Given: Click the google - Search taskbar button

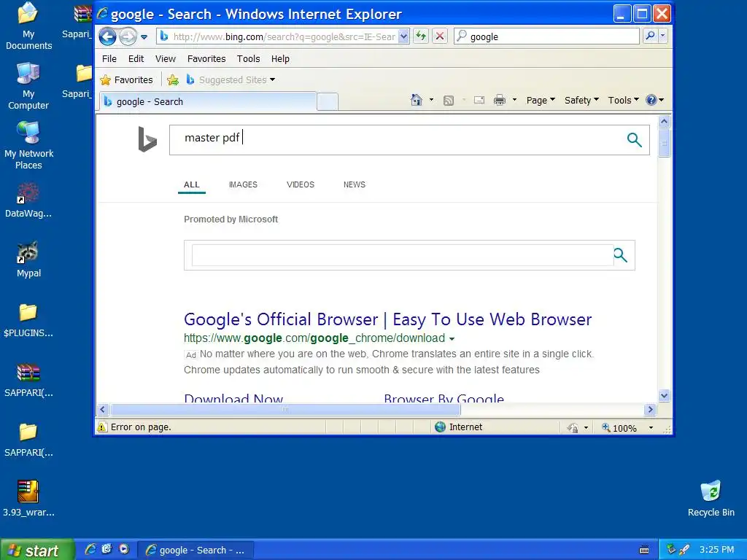Looking at the screenshot, I should coord(196,550).
